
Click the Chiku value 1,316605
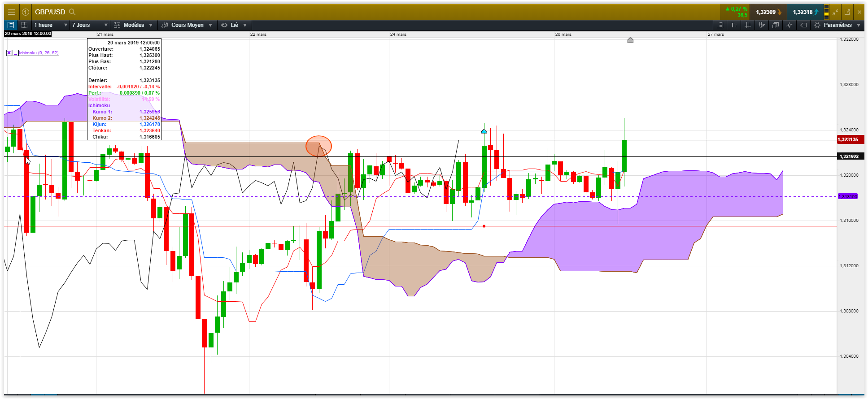150,137
